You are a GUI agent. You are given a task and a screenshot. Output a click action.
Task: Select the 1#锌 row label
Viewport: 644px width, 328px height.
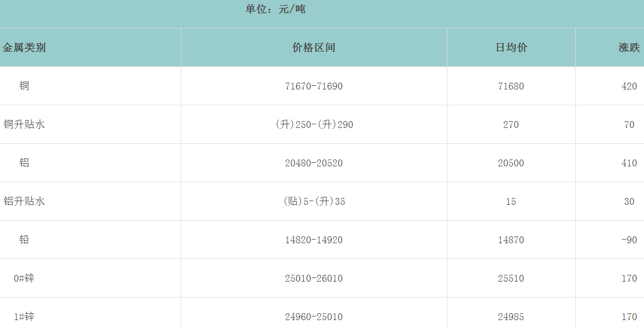coord(24,316)
